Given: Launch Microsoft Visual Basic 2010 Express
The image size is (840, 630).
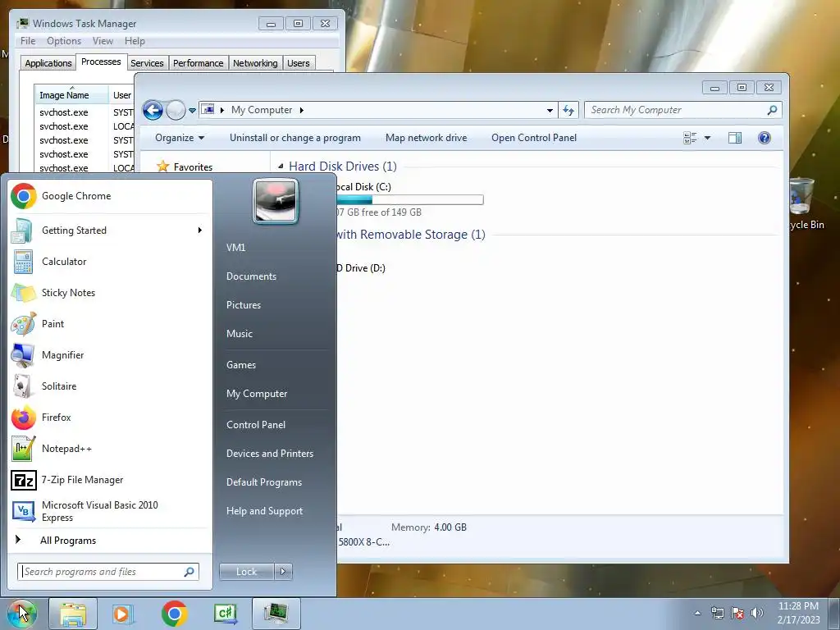Looking at the screenshot, I should (x=109, y=511).
